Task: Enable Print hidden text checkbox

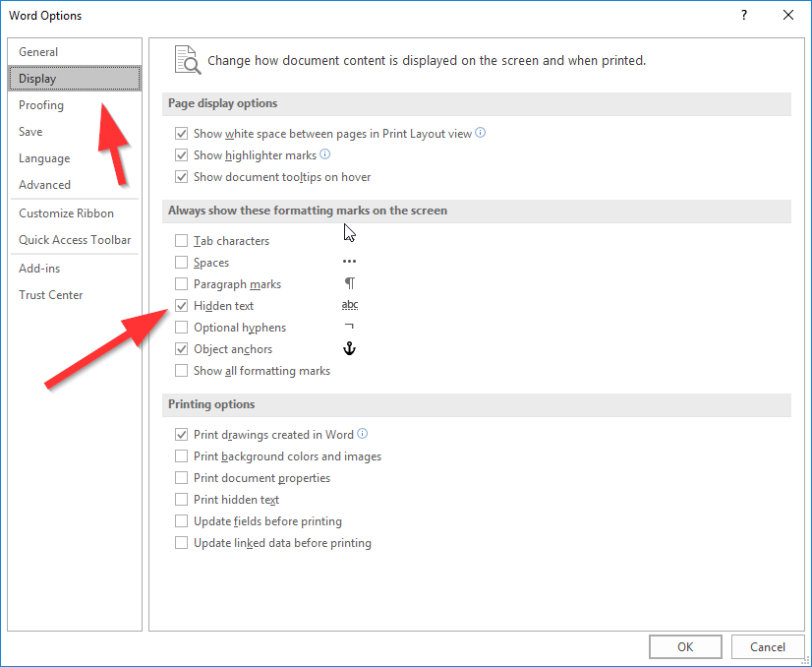Action: pos(181,500)
